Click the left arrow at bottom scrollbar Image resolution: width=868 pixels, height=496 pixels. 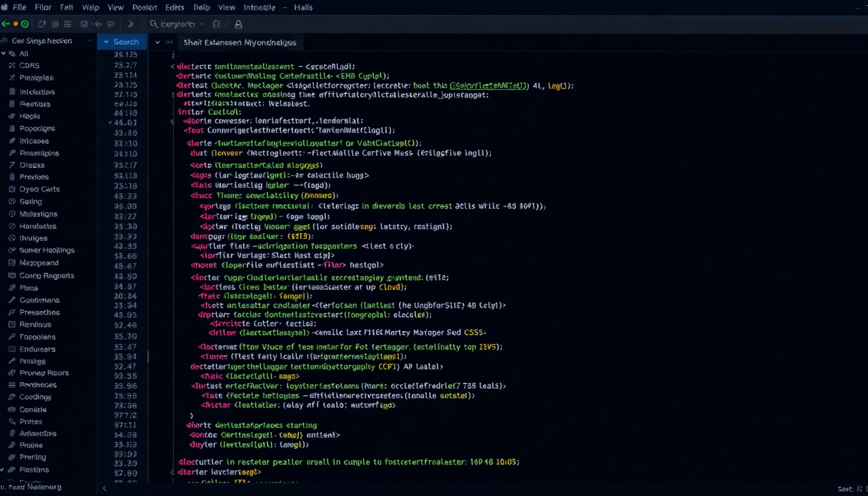105,489
